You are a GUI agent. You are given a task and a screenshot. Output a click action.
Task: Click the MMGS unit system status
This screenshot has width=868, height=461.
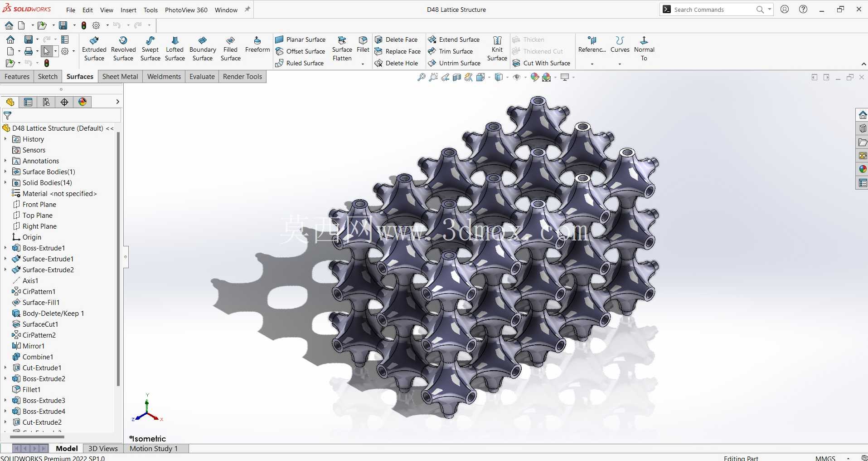pos(825,458)
